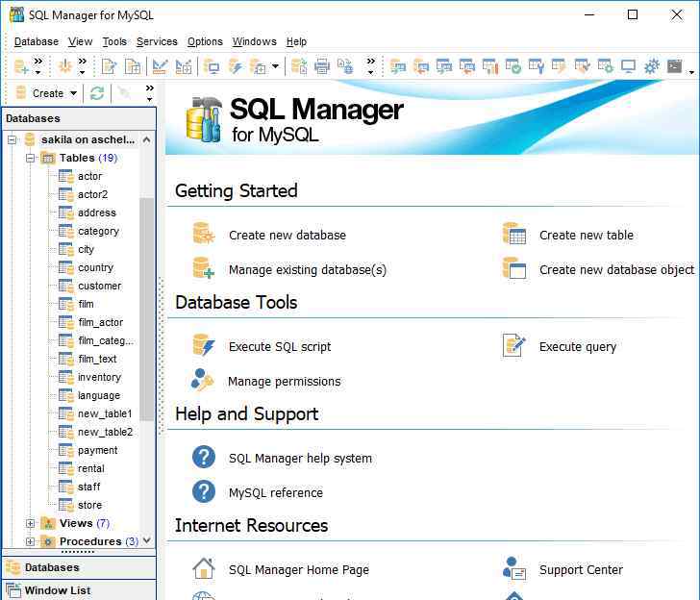Collapse the sakila database tree node

[x=12, y=139]
